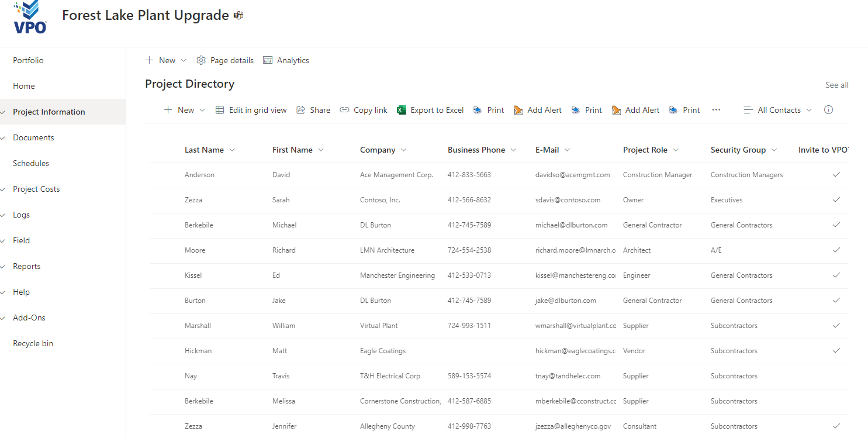
Task: Expand the New button chevron
Action: click(x=202, y=110)
